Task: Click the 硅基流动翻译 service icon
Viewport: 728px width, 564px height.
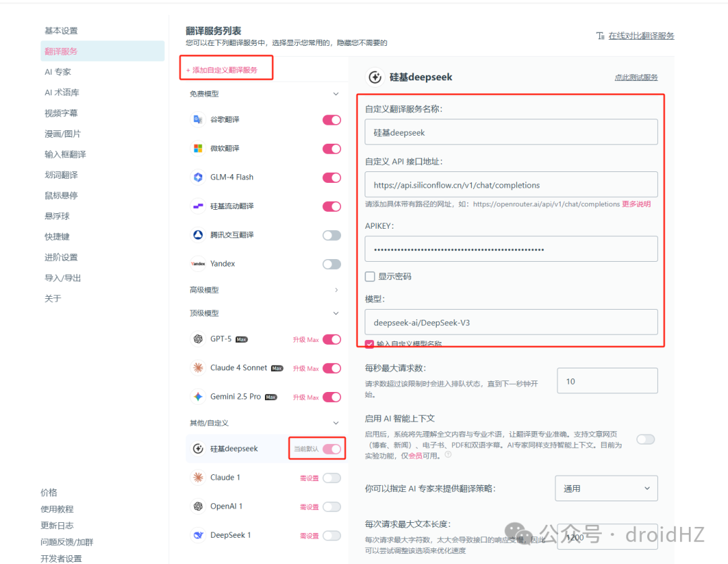Action: [198, 206]
